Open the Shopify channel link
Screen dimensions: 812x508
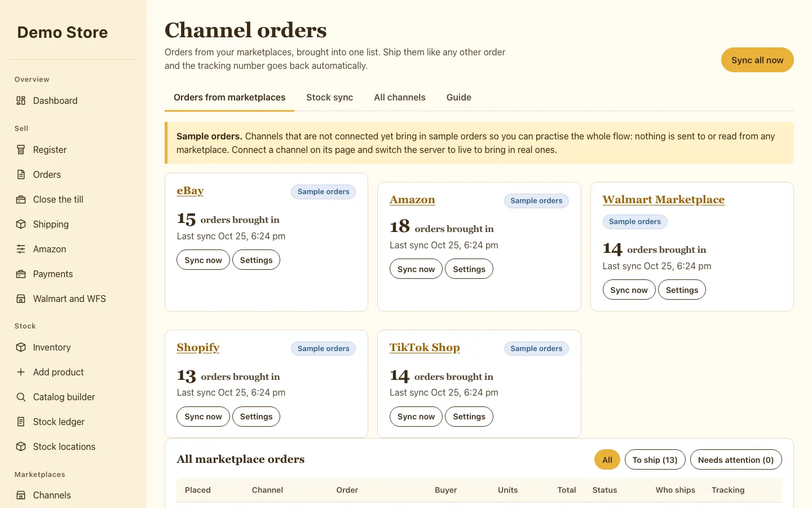pos(198,348)
